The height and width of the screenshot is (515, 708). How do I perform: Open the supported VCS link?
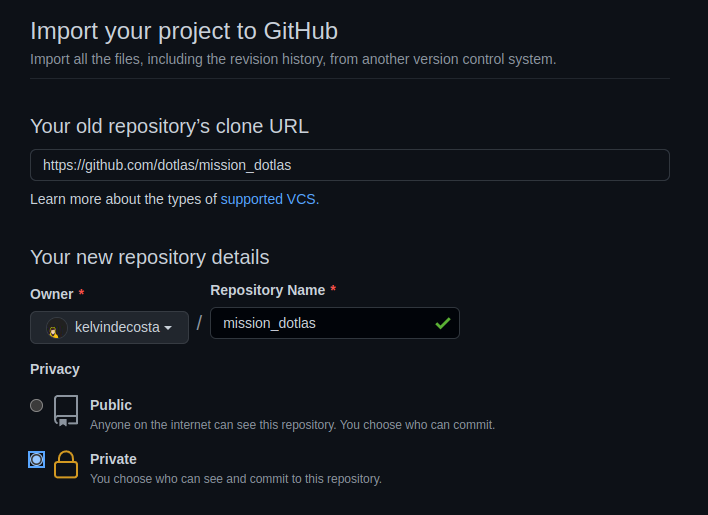[x=270, y=199]
